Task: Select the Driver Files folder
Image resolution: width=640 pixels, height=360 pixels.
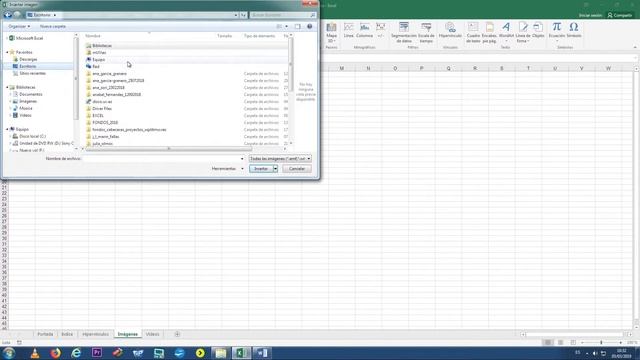Action: point(102,109)
